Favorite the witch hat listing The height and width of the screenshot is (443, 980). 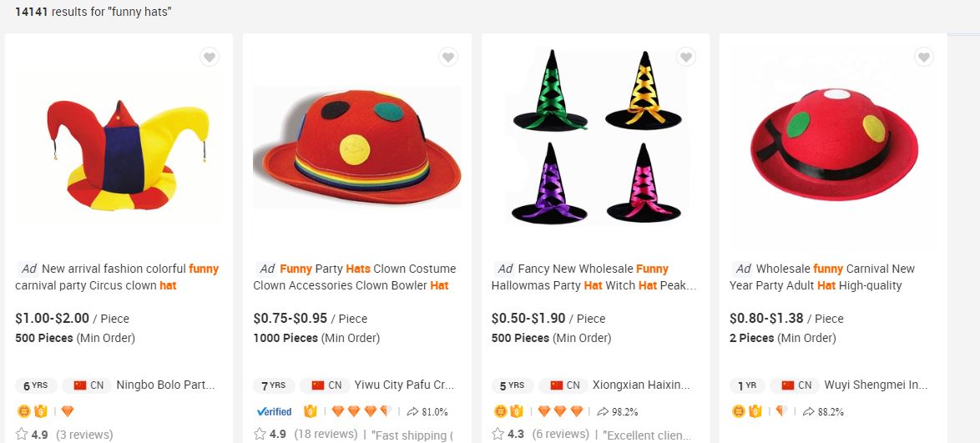click(686, 58)
